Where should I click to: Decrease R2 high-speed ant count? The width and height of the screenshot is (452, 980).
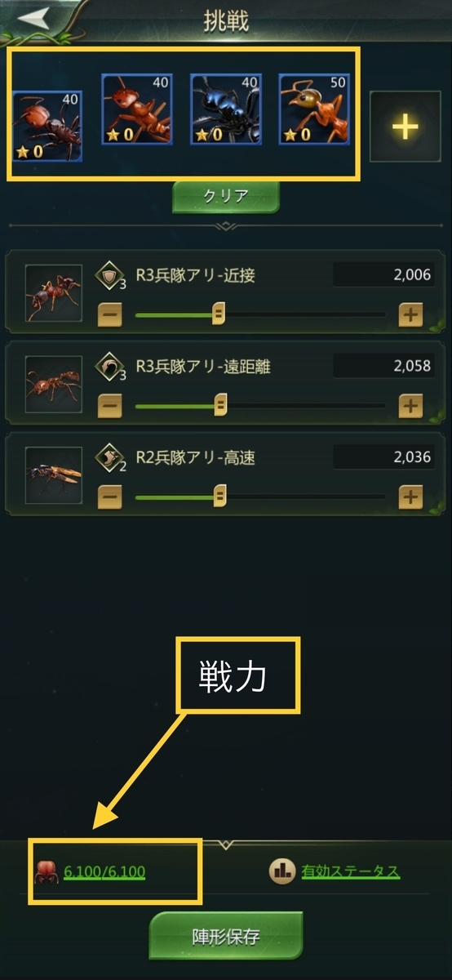[x=110, y=496]
